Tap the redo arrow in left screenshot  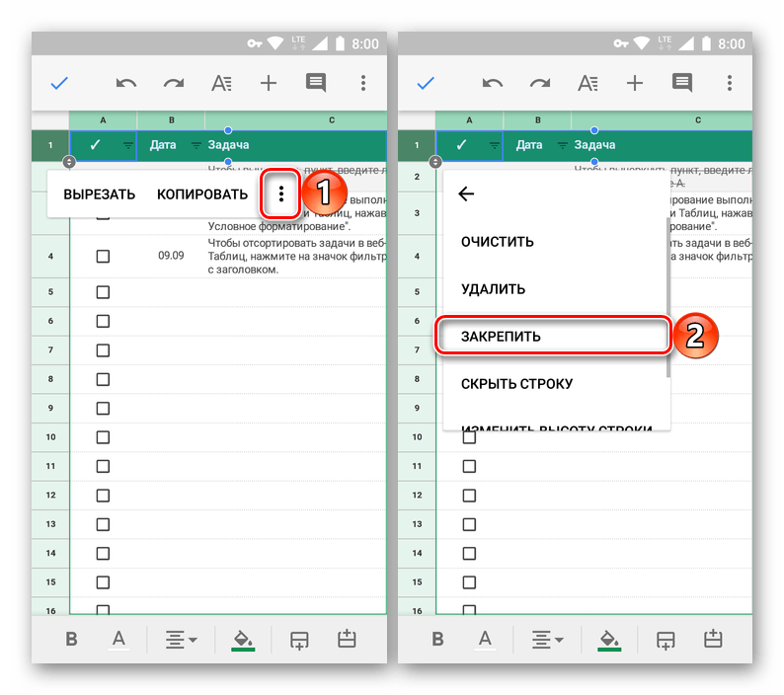click(174, 83)
